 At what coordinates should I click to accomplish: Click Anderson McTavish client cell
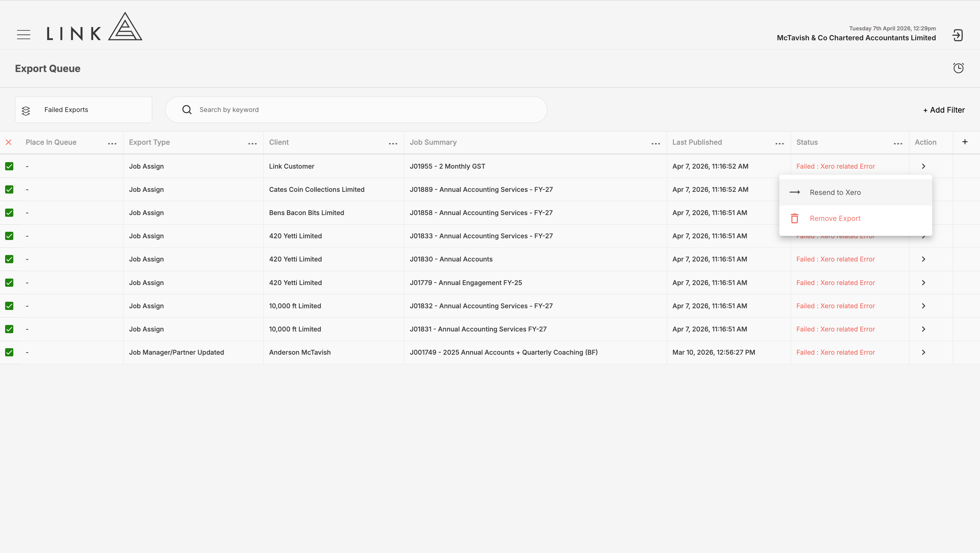coord(300,352)
